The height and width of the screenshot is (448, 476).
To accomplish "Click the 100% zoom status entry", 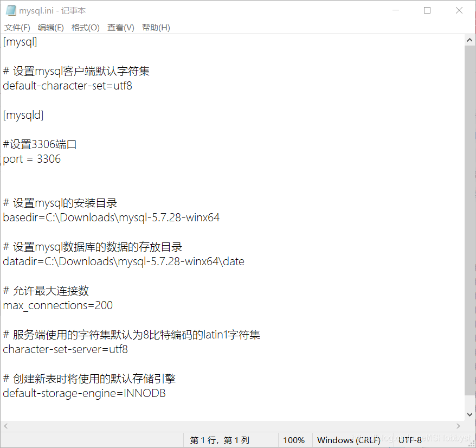I will coord(294,440).
